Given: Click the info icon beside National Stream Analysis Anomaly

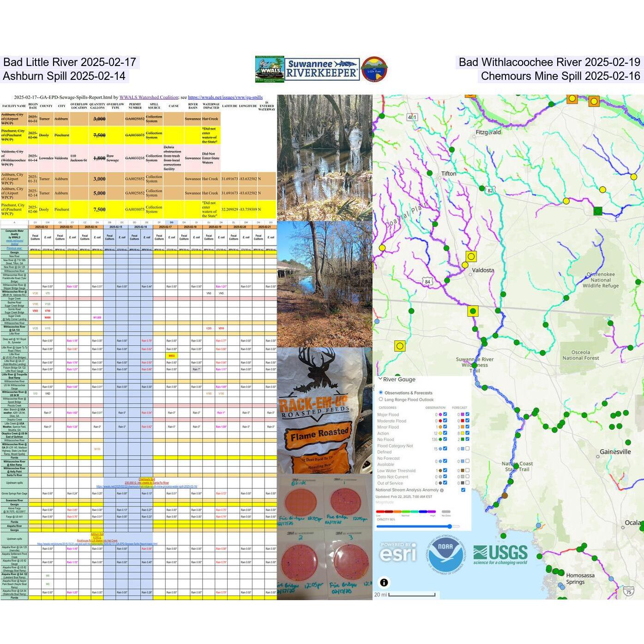Looking at the screenshot, I should pos(442,490).
